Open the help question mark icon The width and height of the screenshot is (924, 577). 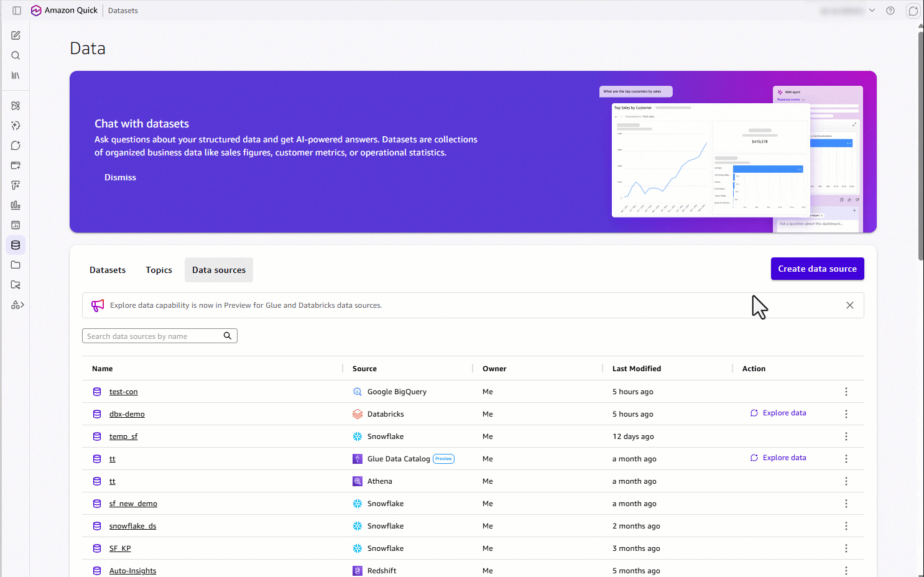[x=890, y=11]
